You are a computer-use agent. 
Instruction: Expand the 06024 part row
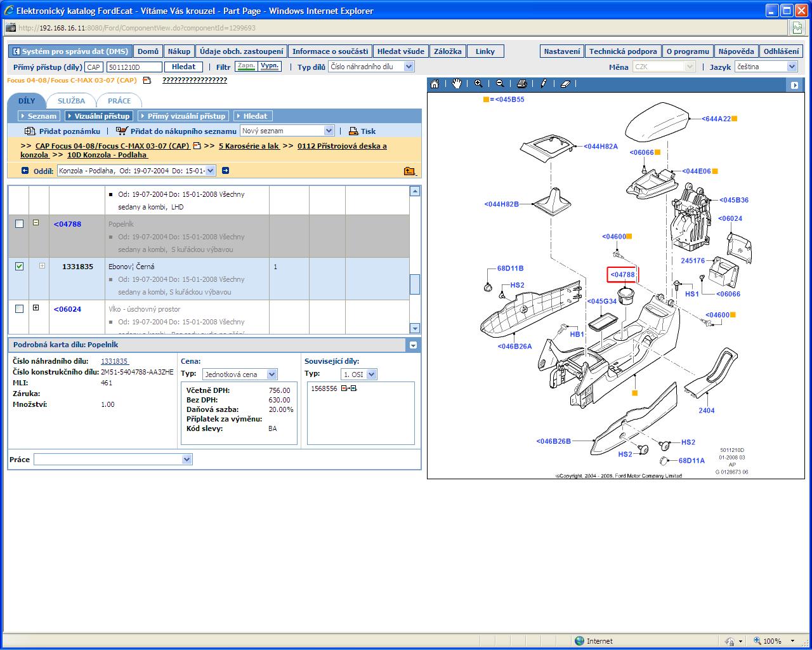(36, 308)
